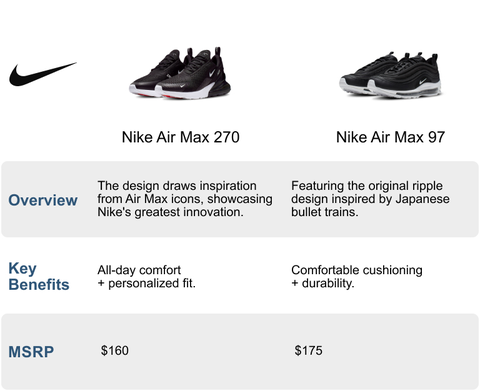This screenshot has width=480, height=391.
Task: Select the Nike Air Max 270 shoe image
Action: (x=180, y=73)
